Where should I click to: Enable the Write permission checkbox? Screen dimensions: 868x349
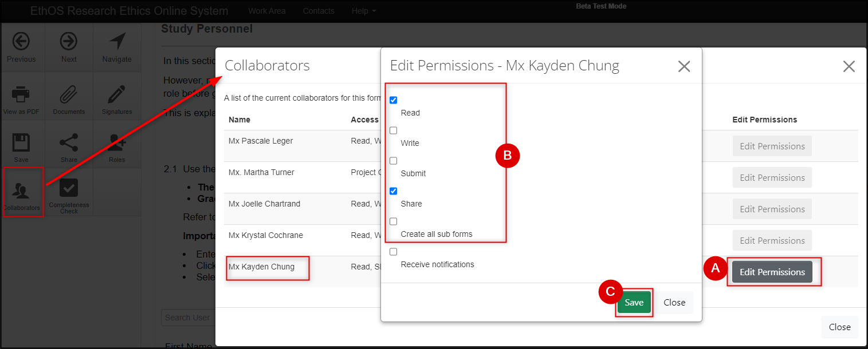tap(394, 130)
